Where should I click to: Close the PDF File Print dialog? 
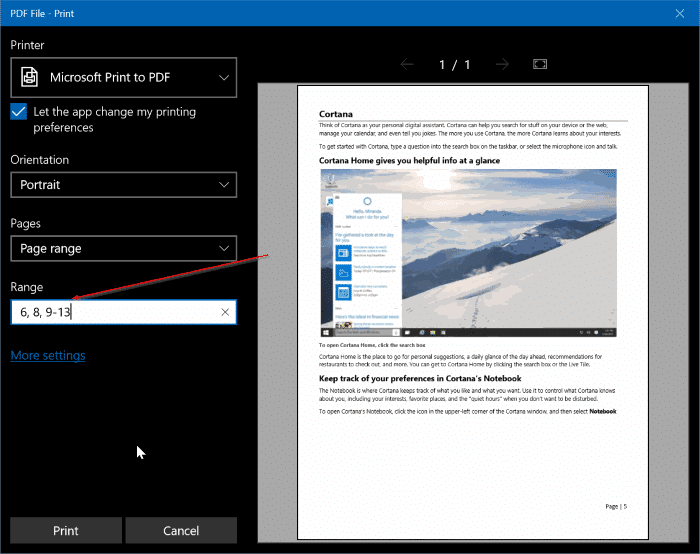pyautogui.click(x=679, y=13)
